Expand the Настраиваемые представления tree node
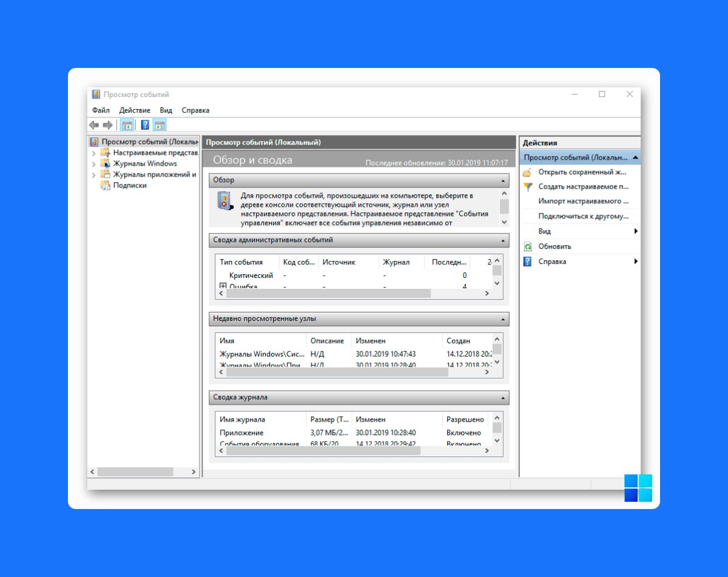 [93, 153]
